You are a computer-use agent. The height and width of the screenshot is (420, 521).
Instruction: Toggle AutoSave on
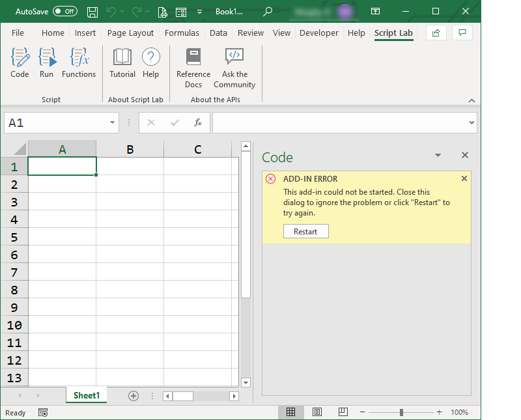(64, 11)
